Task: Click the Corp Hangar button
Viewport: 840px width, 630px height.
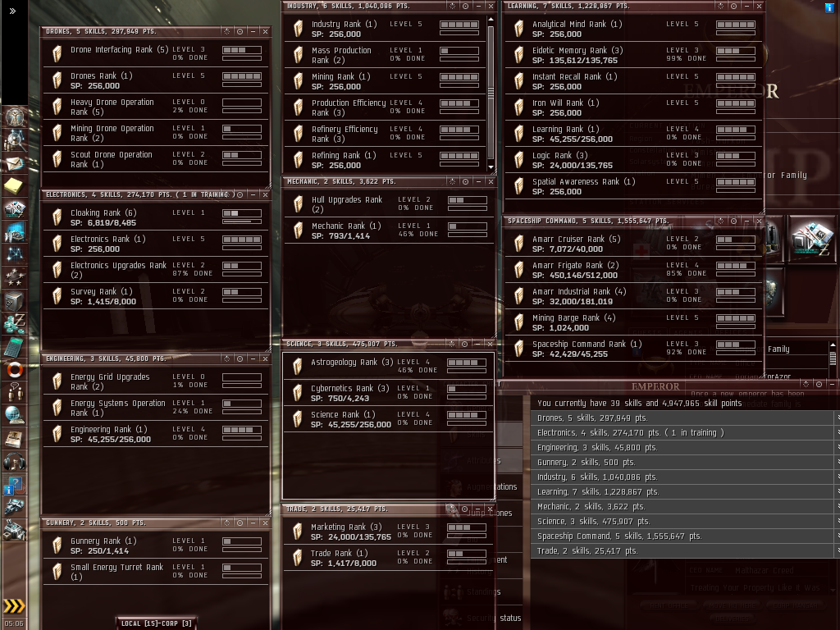Action: pyautogui.click(x=795, y=606)
